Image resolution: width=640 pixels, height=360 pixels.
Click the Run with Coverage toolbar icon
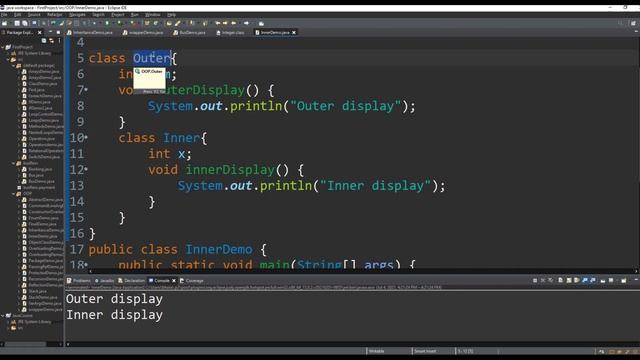pyautogui.click(x=120, y=23)
